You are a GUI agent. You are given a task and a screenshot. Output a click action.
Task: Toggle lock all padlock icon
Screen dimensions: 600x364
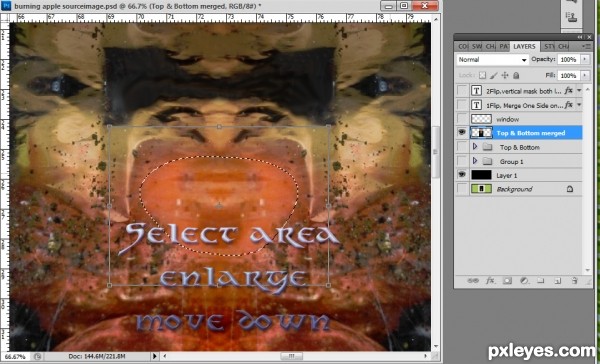click(516, 75)
